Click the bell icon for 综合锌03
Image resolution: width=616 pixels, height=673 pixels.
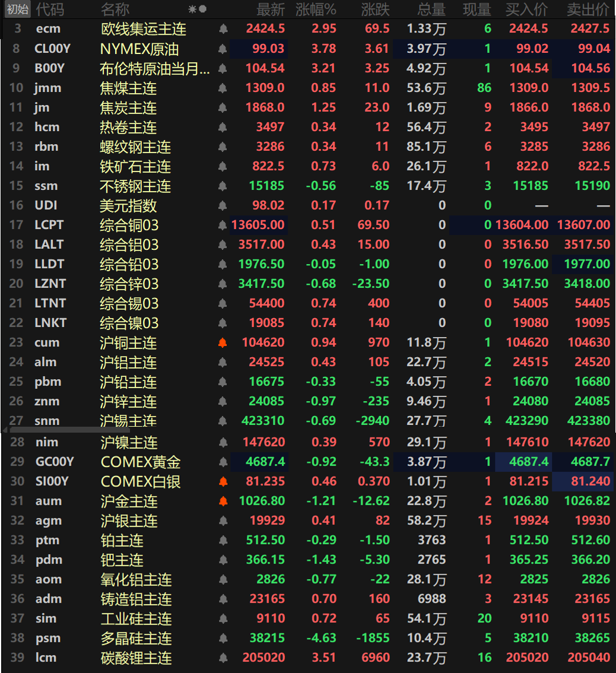click(223, 284)
